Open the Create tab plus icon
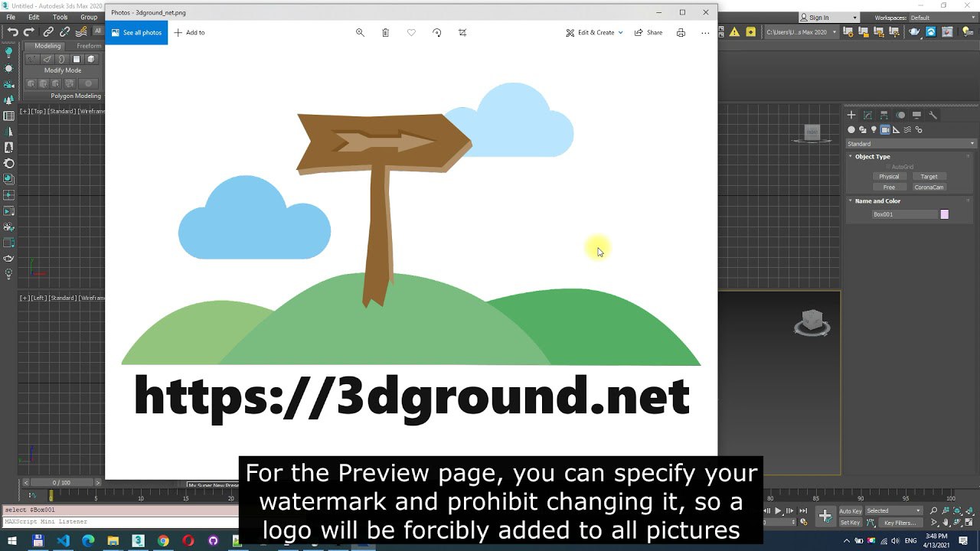Viewport: 980px width, 551px height. [851, 116]
